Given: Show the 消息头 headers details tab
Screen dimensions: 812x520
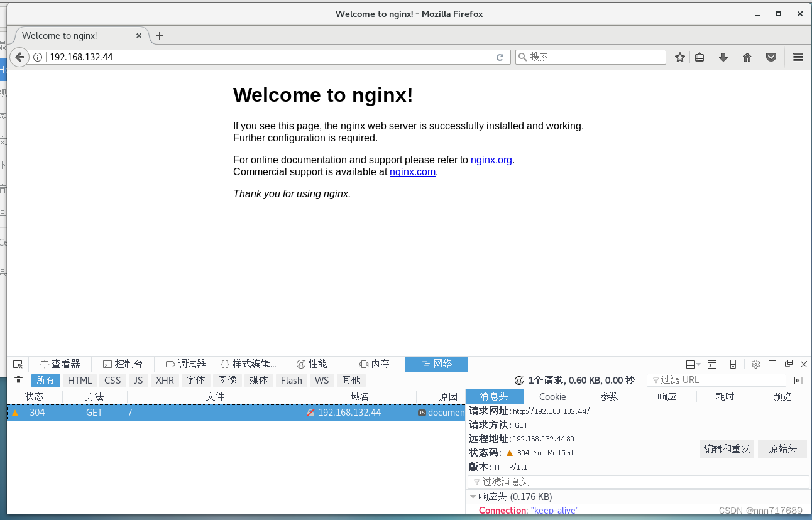Looking at the screenshot, I should 494,397.
